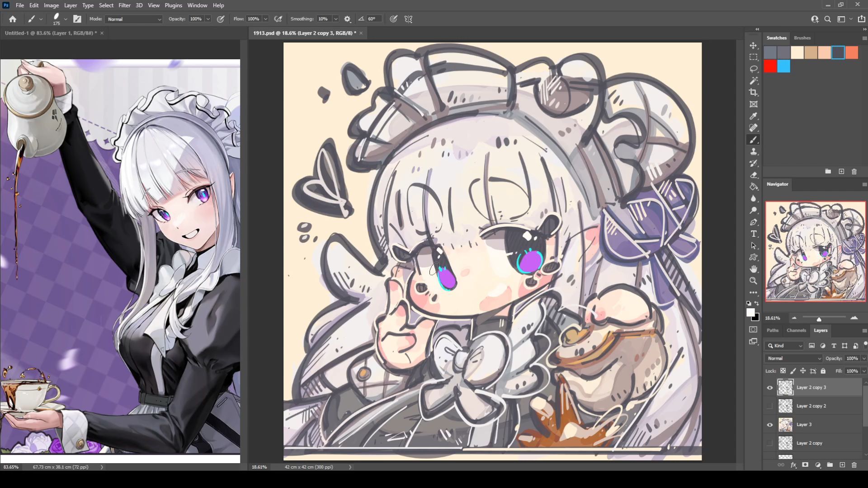Switch to the Channels tab
Viewport: 868px width, 488px height.
click(796, 330)
